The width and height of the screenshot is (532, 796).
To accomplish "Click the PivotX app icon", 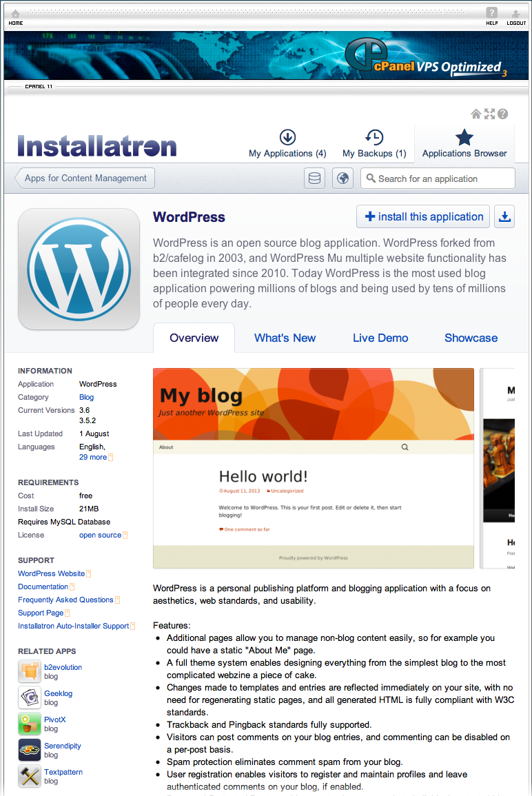I will (x=30, y=724).
